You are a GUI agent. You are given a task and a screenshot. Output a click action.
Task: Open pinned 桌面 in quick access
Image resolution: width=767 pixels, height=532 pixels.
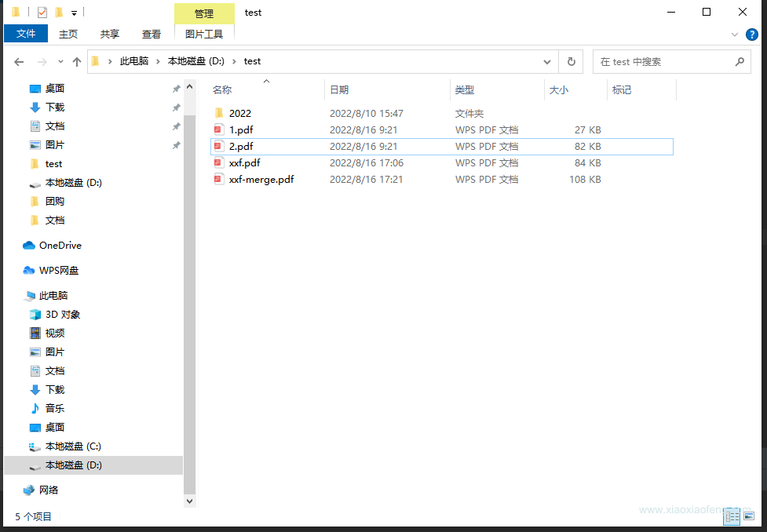click(55, 89)
